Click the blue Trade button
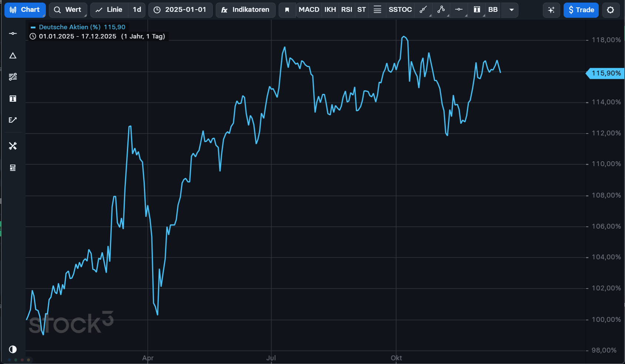This screenshot has width=625, height=364. 581,10
